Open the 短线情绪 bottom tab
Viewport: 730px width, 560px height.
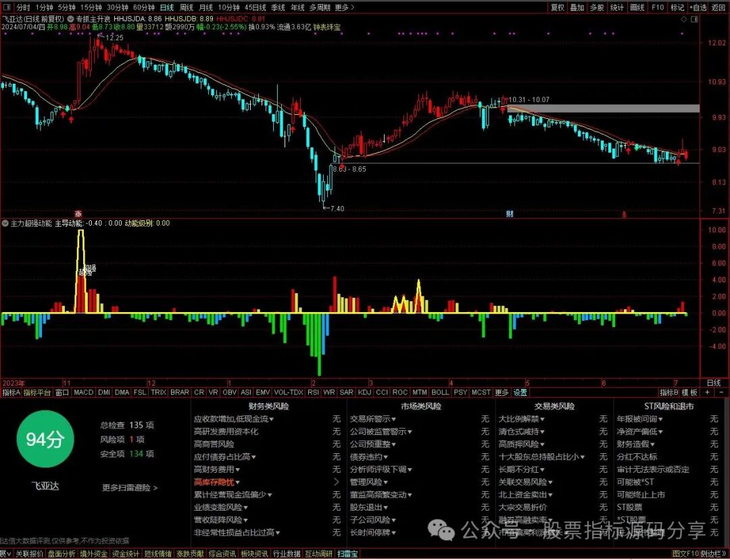pyautogui.click(x=157, y=554)
